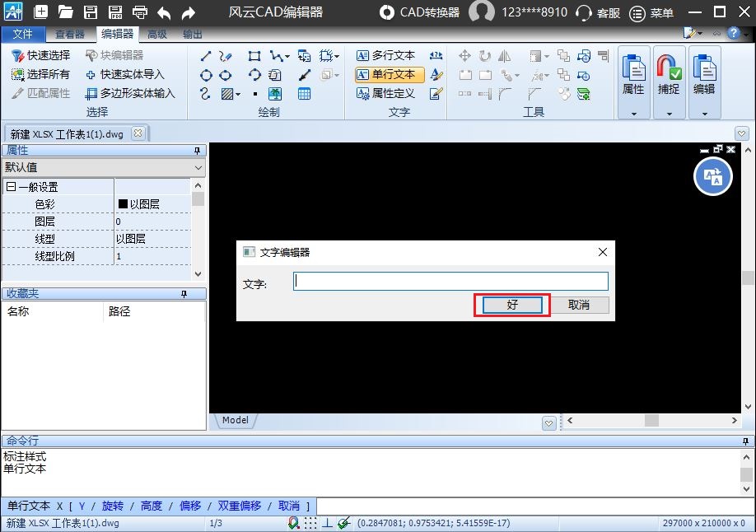Open the 文件 menu
Image resolution: width=756 pixels, height=532 pixels.
pos(23,35)
